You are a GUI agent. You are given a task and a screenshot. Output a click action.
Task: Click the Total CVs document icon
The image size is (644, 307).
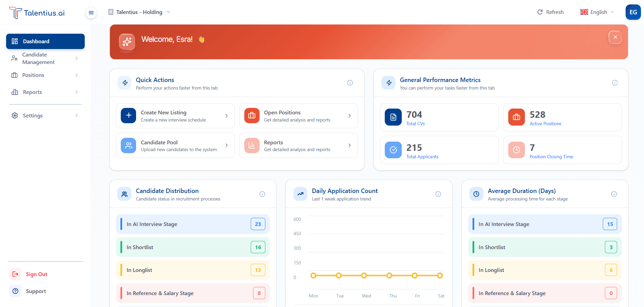coord(393,117)
